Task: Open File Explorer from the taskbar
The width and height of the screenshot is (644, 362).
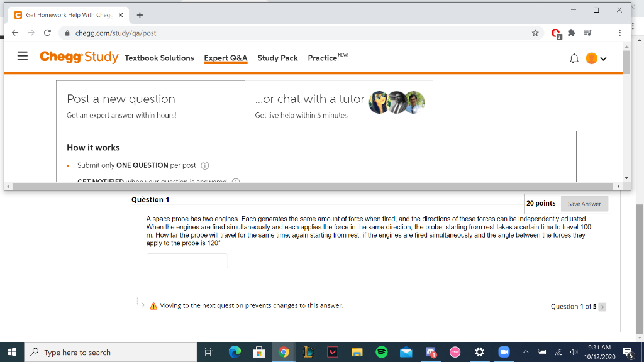Action: [x=357, y=352]
